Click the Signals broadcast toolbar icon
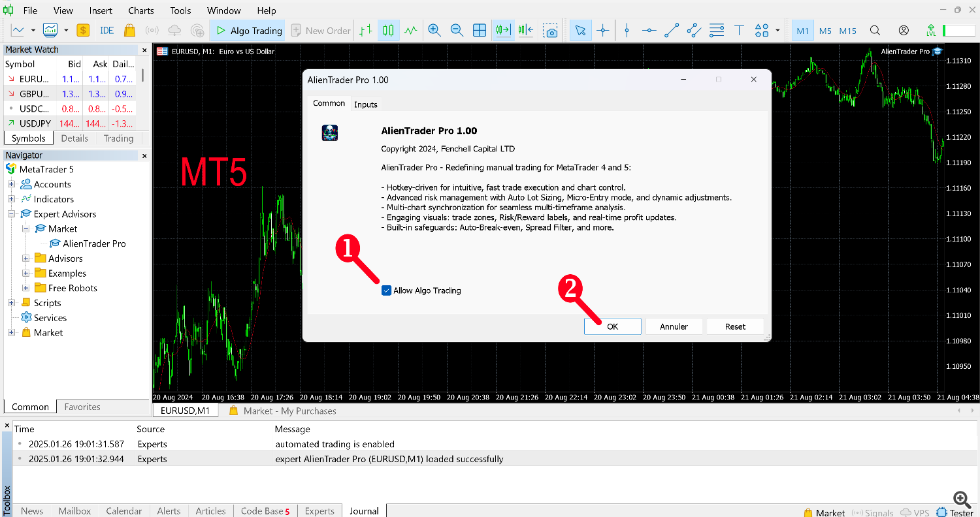Image resolution: width=980 pixels, height=517 pixels. (x=152, y=30)
